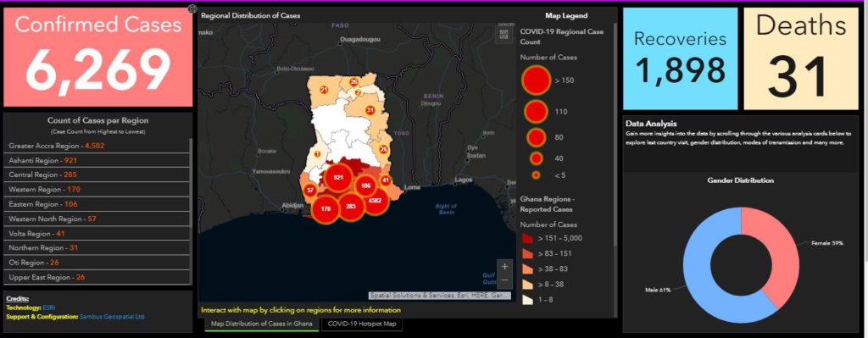Open the Sambus Geospatial Ltd link
The width and height of the screenshot is (868, 338).
tap(113, 317)
